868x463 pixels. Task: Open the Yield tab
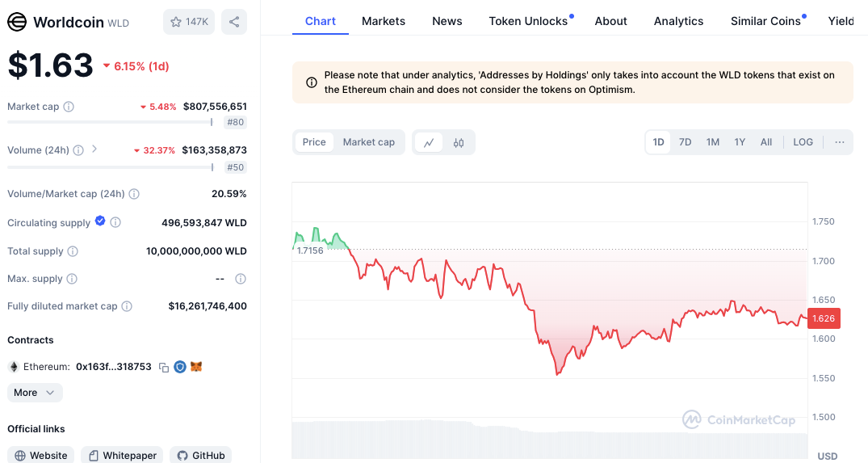coord(841,21)
